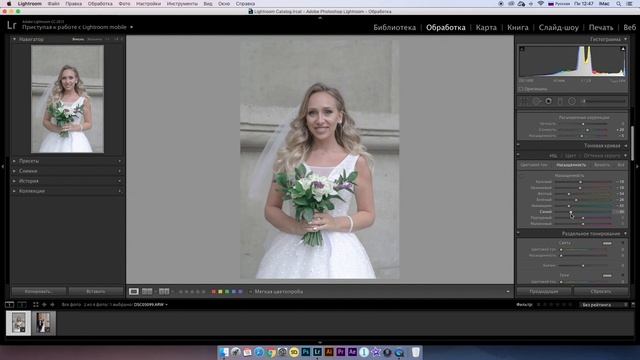
Task: Click the Вставить button
Action: (96, 291)
